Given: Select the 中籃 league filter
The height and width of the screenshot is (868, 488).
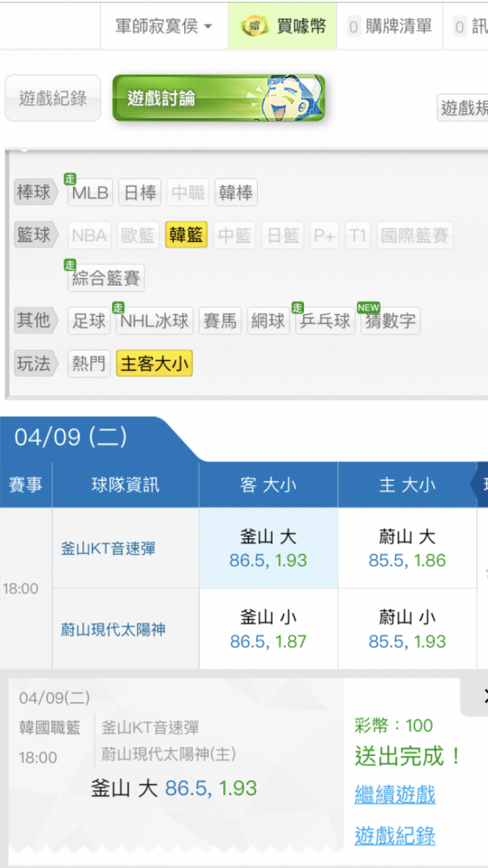Looking at the screenshot, I should [234, 235].
